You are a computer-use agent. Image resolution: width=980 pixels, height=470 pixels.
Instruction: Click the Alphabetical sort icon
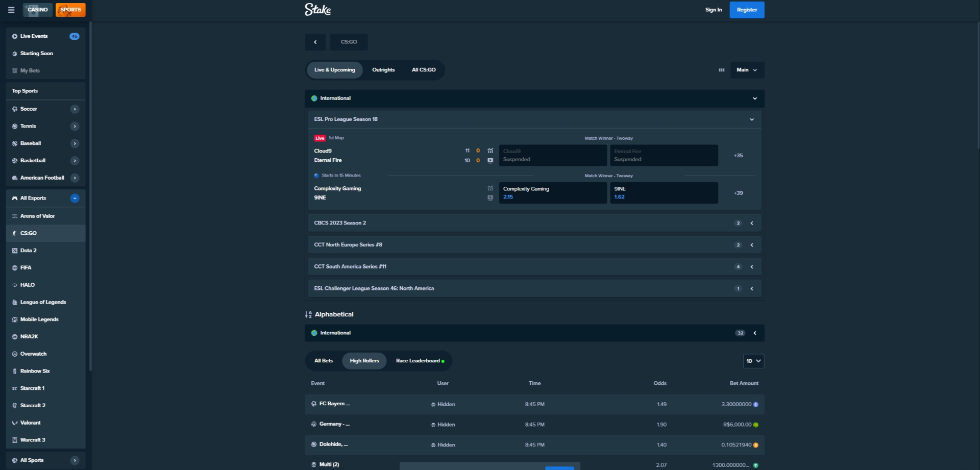click(308, 314)
